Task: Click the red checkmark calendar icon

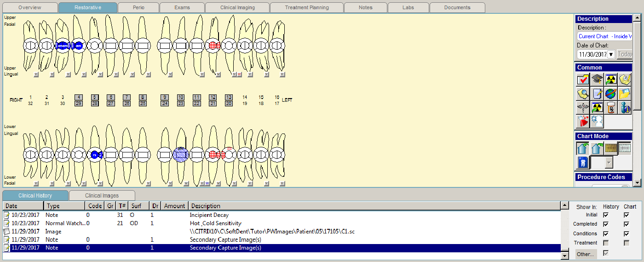Action: click(583, 80)
